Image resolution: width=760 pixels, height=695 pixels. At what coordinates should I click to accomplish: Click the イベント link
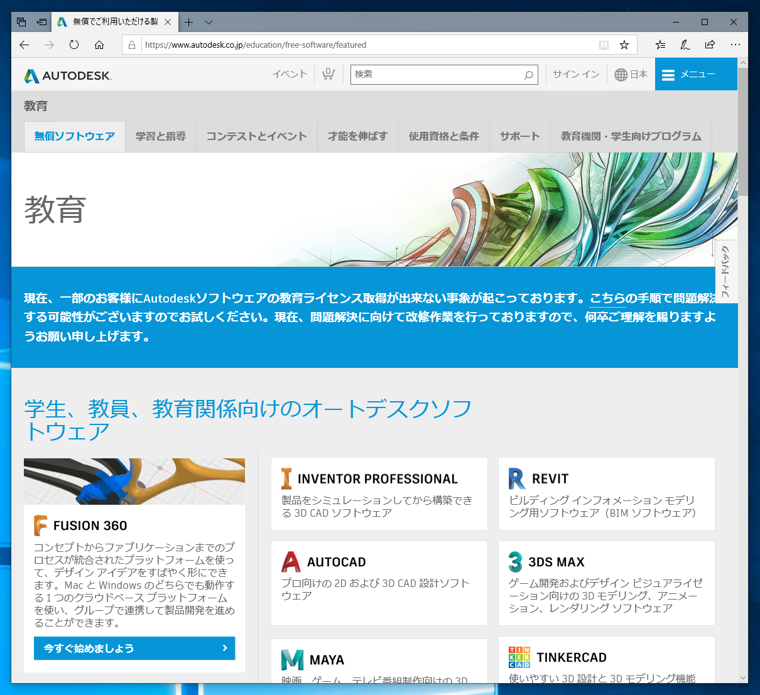point(290,74)
